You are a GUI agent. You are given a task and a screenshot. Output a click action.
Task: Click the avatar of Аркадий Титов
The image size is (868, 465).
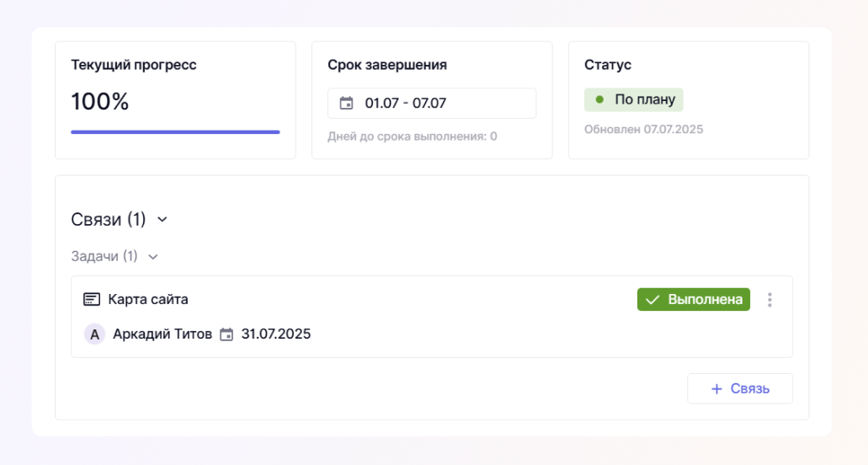94,334
